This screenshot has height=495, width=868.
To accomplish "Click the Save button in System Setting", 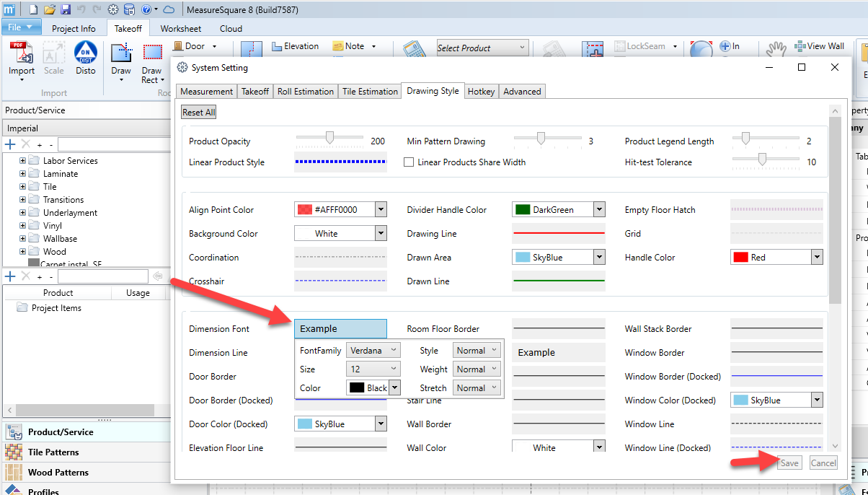I will 789,463.
